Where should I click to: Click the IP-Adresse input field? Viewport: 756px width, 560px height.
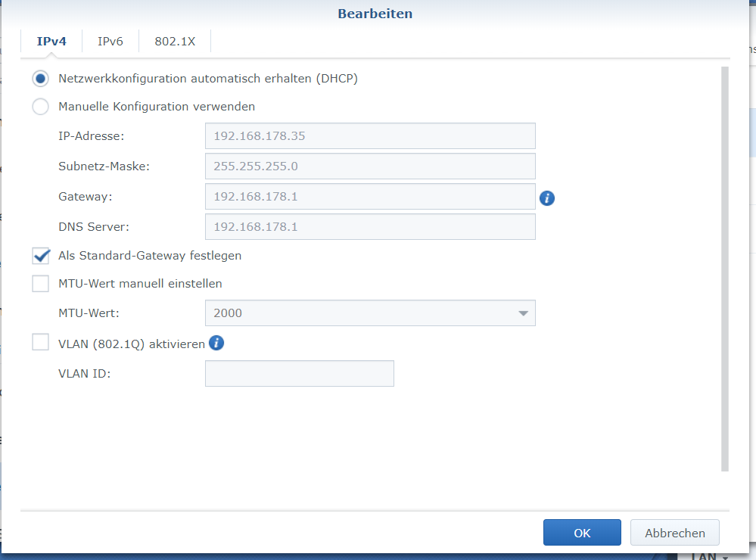click(x=370, y=136)
